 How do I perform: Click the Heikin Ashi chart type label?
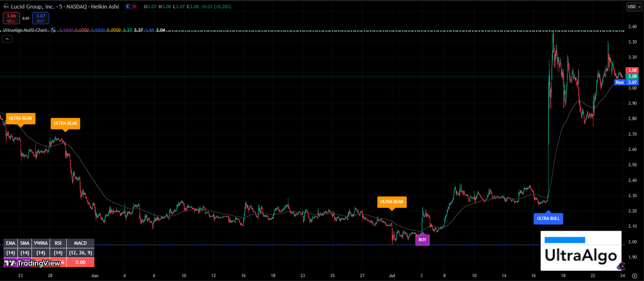[x=106, y=6]
